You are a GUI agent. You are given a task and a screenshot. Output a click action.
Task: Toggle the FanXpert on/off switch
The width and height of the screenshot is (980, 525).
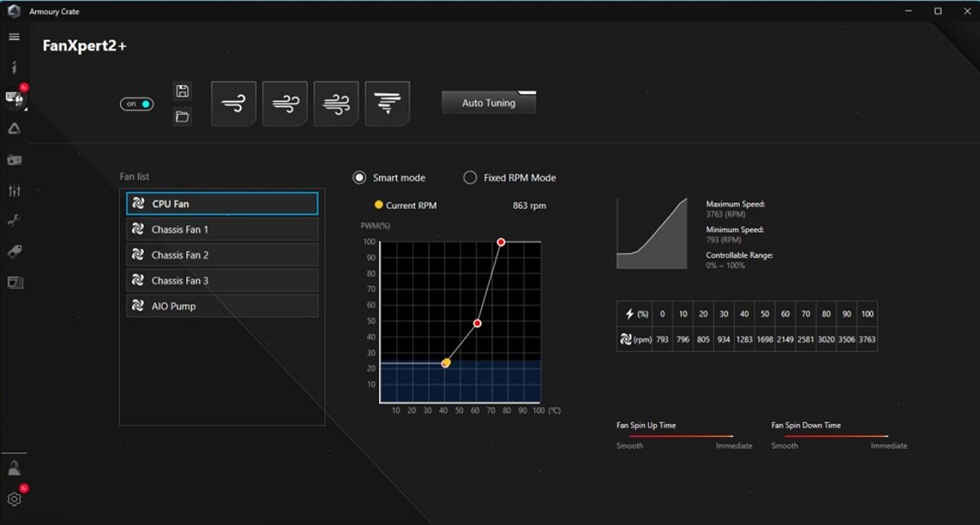(x=137, y=105)
